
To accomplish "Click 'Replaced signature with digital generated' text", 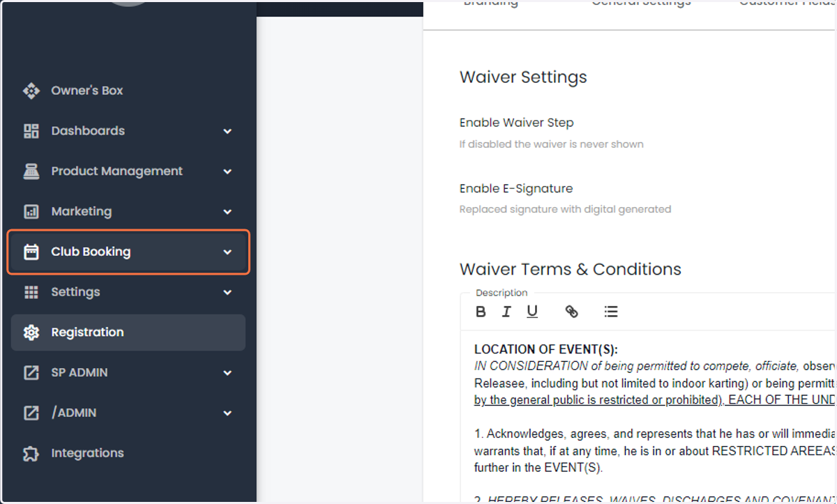I will click(x=565, y=209).
